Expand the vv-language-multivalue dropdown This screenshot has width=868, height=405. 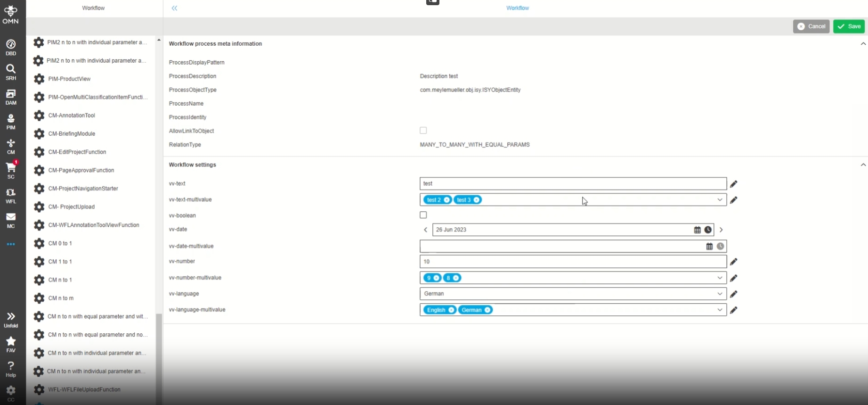click(720, 310)
